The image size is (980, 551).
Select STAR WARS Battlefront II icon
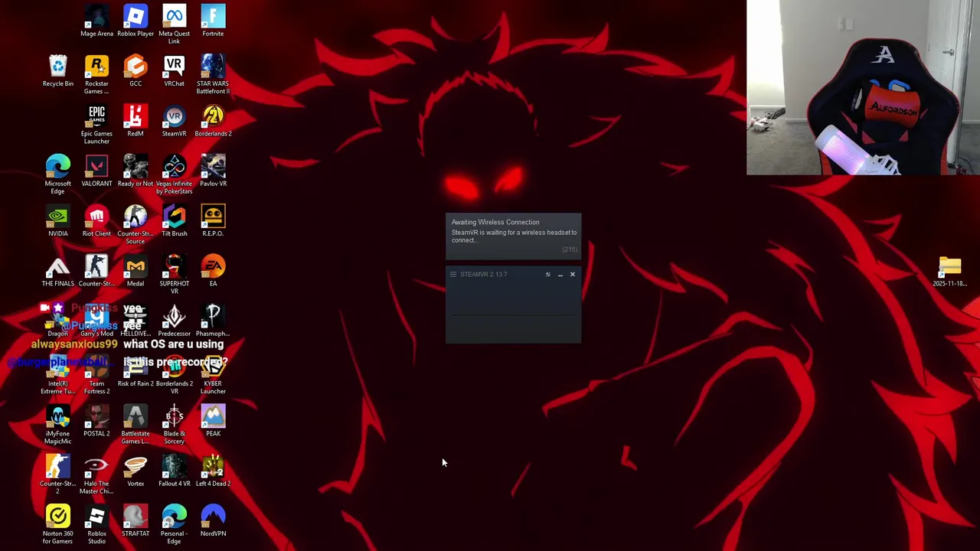pyautogui.click(x=213, y=75)
